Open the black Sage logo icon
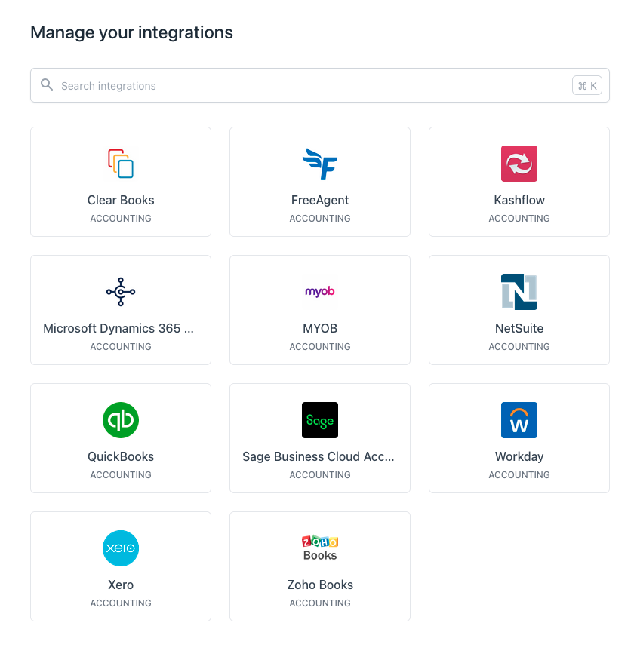The height and width of the screenshot is (672, 634). click(320, 420)
